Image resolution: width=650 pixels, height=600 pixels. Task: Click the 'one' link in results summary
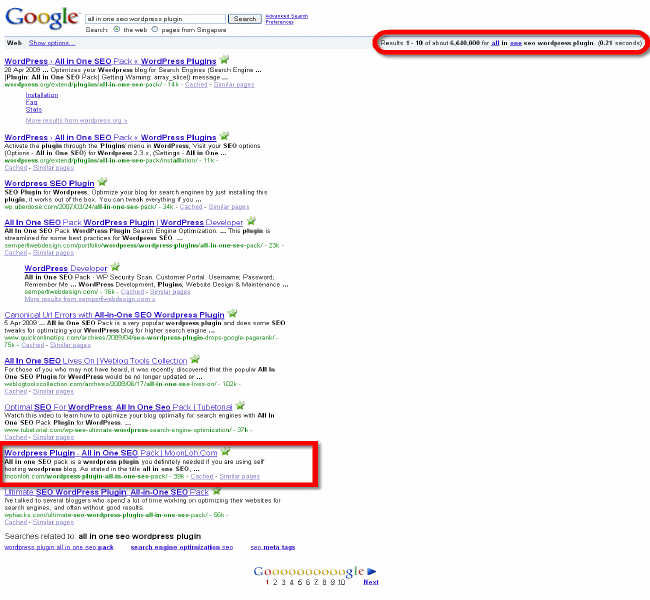pyautogui.click(x=515, y=43)
